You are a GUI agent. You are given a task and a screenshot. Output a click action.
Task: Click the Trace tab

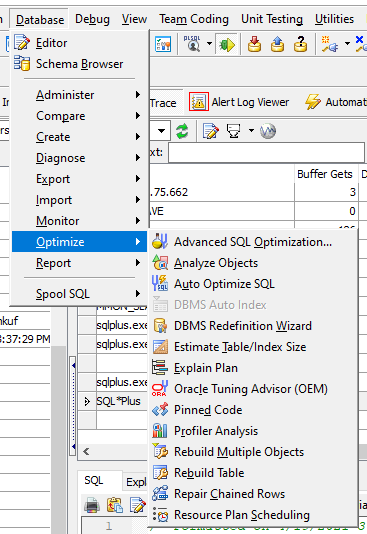pyautogui.click(x=163, y=103)
